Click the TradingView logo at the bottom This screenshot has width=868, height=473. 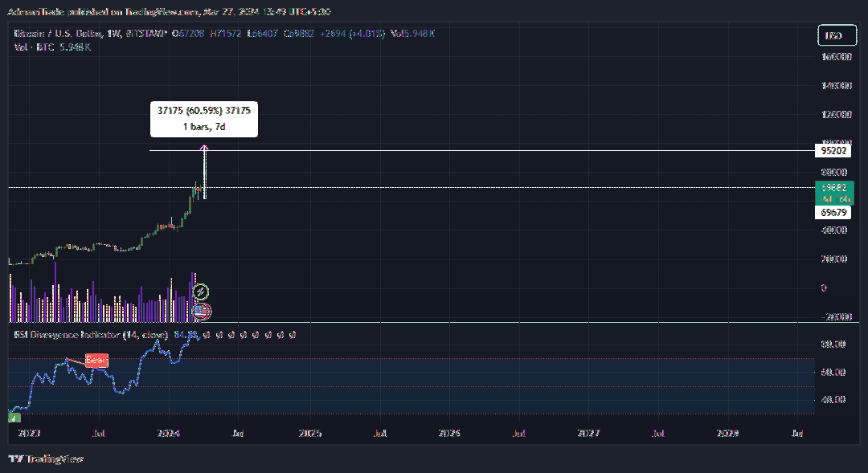(46, 459)
